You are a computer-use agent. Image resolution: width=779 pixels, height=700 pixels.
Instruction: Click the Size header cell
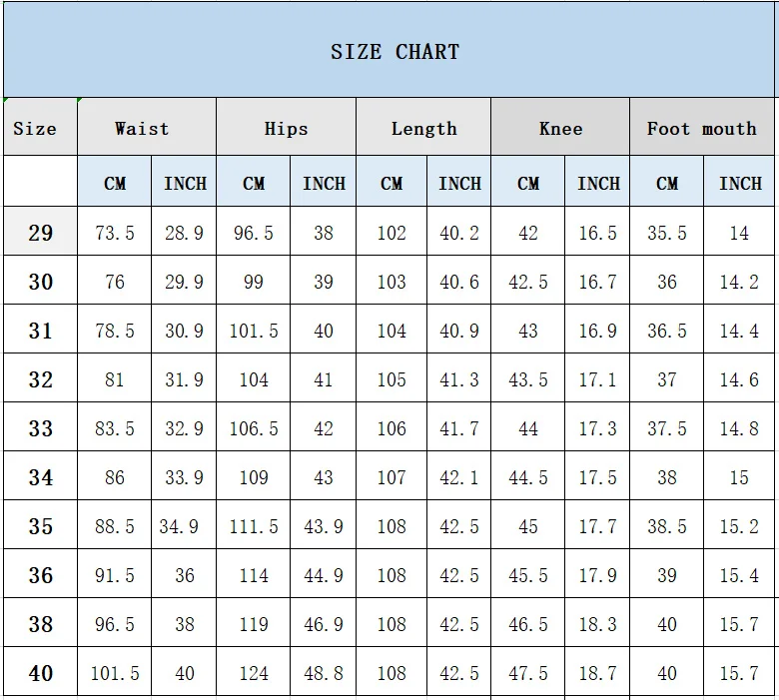coord(35,129)
